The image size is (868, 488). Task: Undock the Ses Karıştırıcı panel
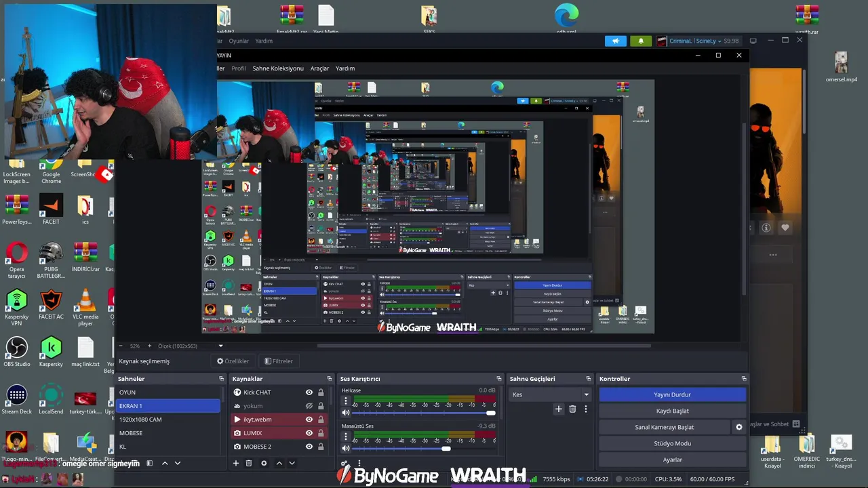click(499, 379)
